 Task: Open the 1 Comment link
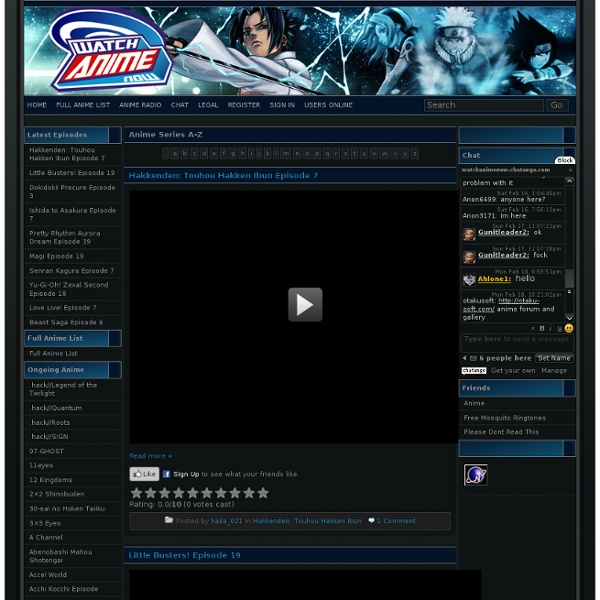pos(396,521)
